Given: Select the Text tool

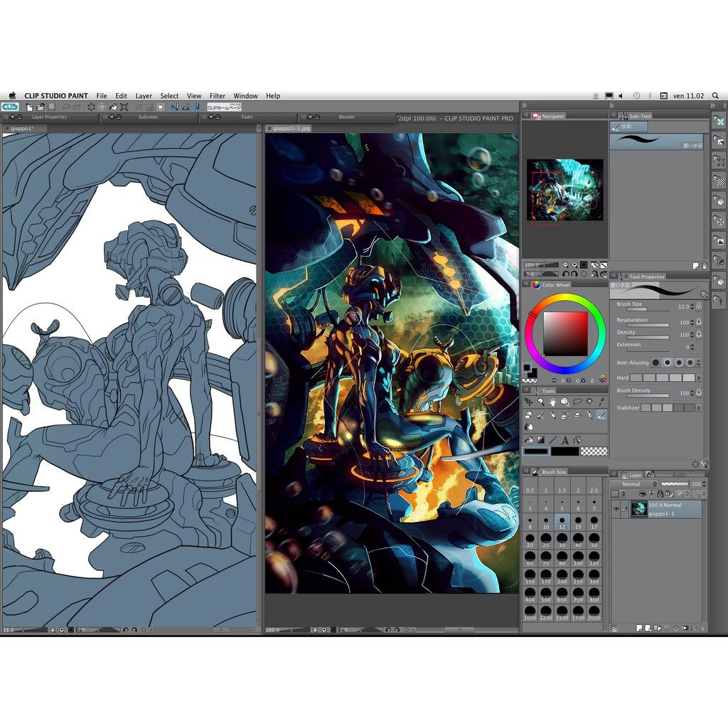Looking at the screenshot, I should 564,440.
